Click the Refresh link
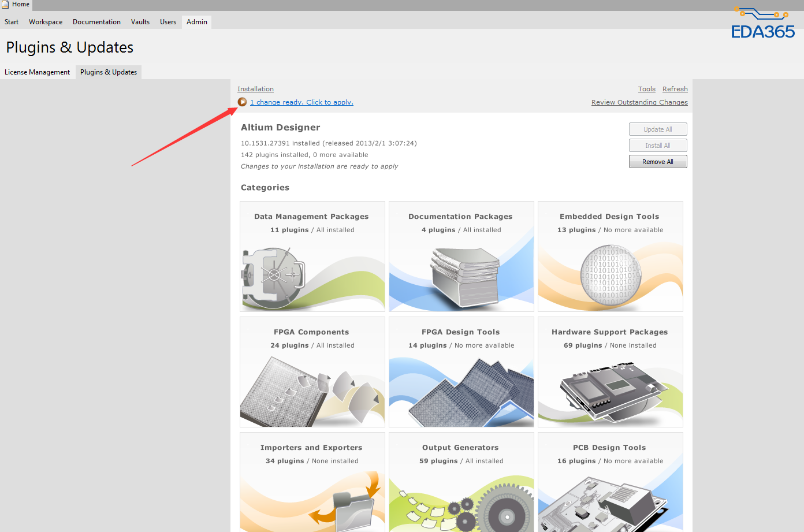Screen dimensions: 804x532 click(675, 89)
